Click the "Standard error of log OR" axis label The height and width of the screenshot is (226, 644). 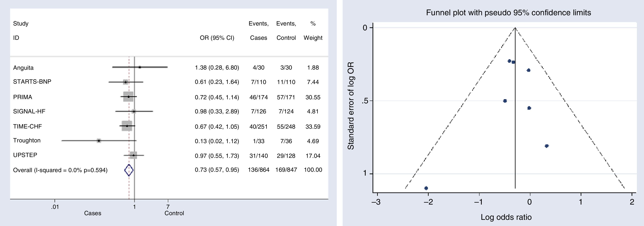[x=351, y=105]
